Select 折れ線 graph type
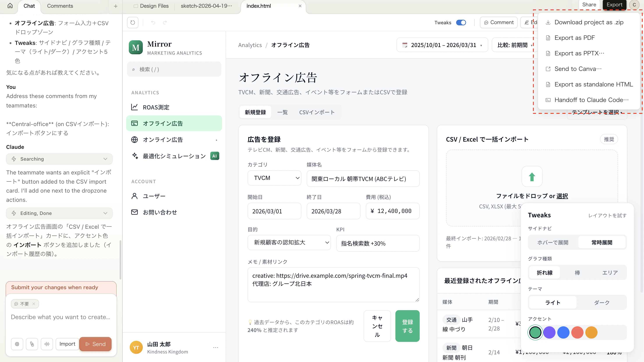Viewport: 644px width, 362px height. click(x=545, y=272)
